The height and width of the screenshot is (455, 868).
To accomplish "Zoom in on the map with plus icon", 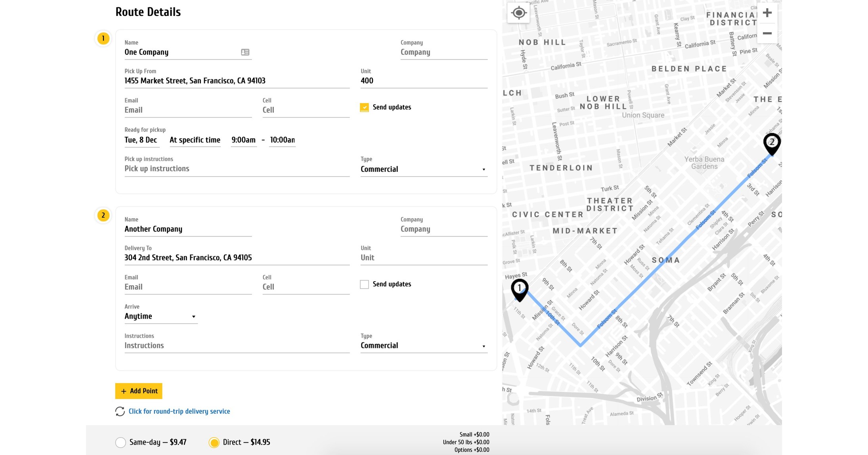I will [767, 12].
